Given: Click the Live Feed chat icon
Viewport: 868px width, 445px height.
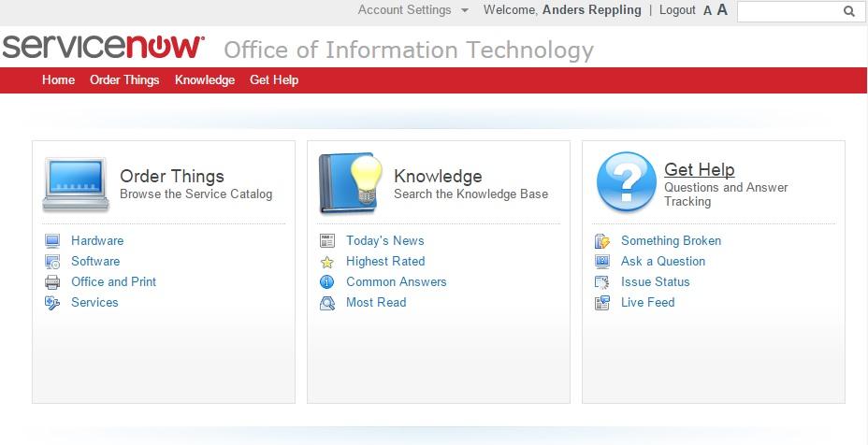Looking at the screenshot, I should 602,303.
